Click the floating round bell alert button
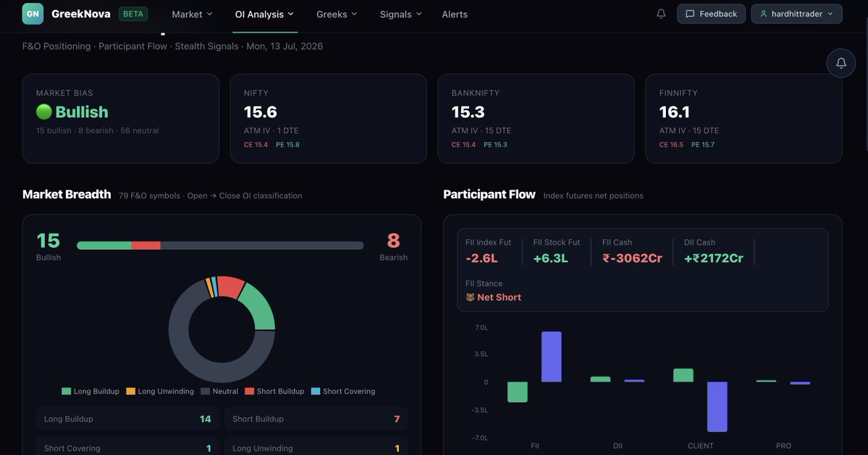This screenshot has height=455, width=868. 841,63
